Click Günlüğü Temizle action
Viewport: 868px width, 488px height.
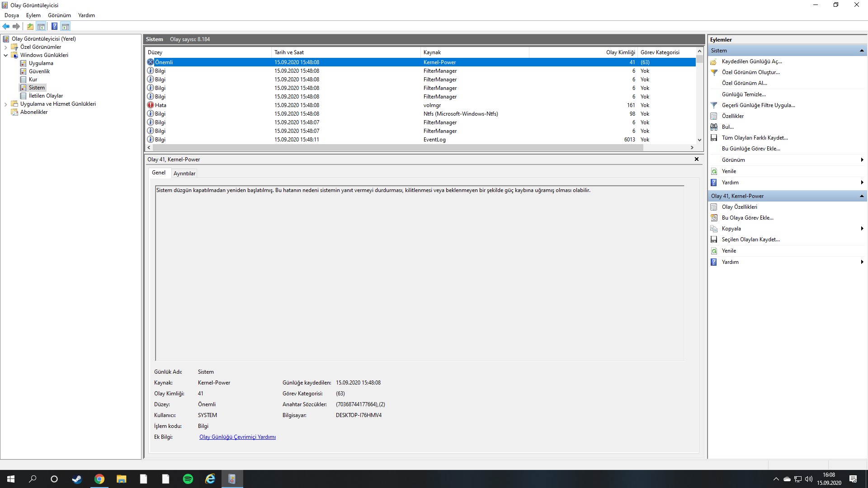[744, 94]
